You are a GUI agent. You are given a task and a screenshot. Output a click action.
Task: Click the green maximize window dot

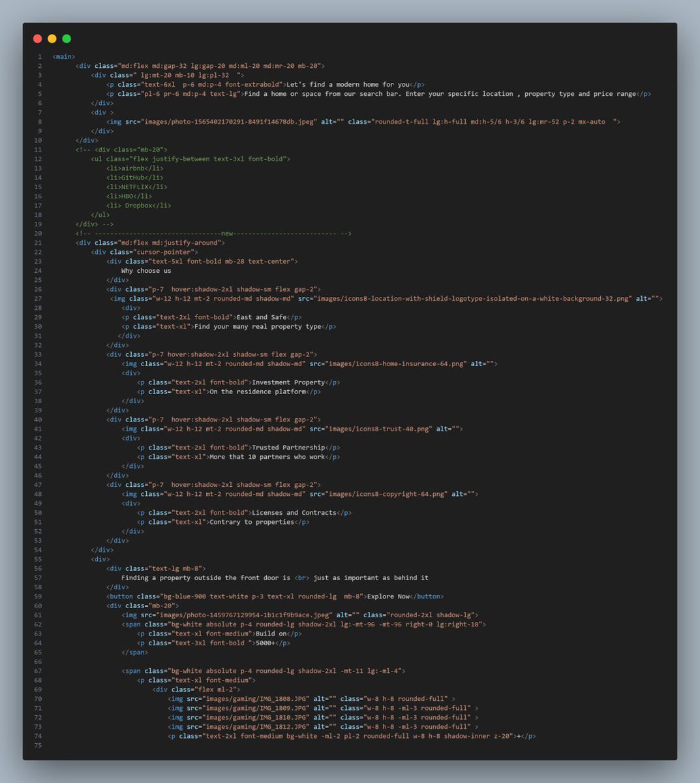[x=67, y=39]
